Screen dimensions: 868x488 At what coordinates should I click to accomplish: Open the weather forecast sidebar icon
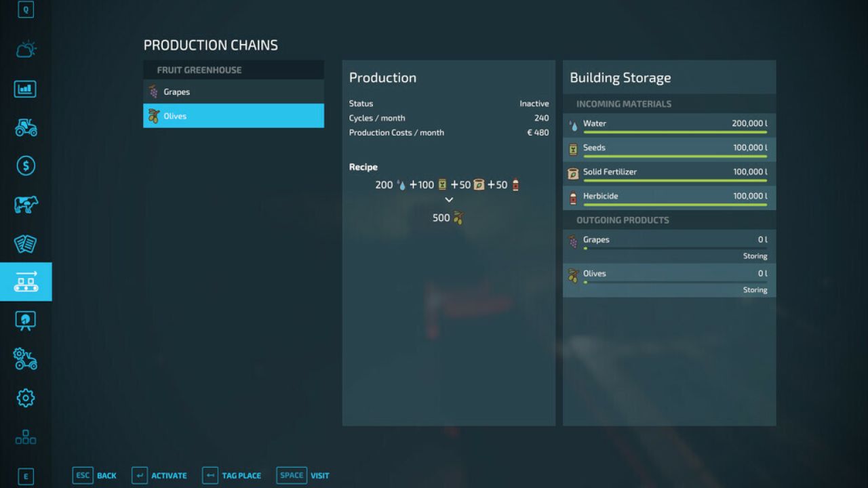26,49
